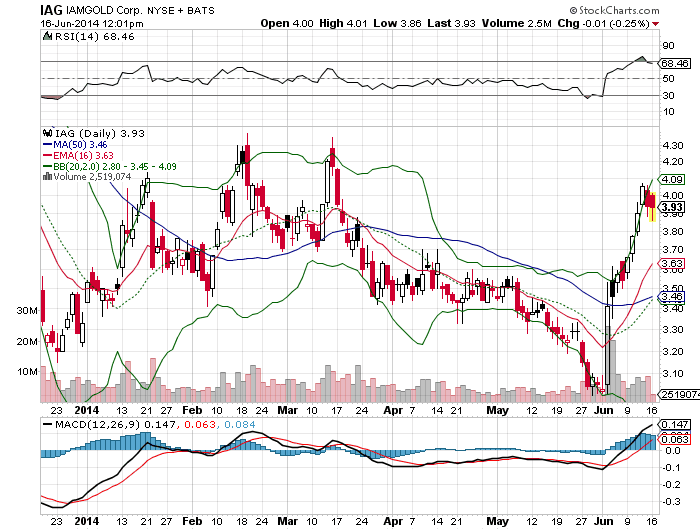Click the 10M volume axis label

[x=27, y=371]
